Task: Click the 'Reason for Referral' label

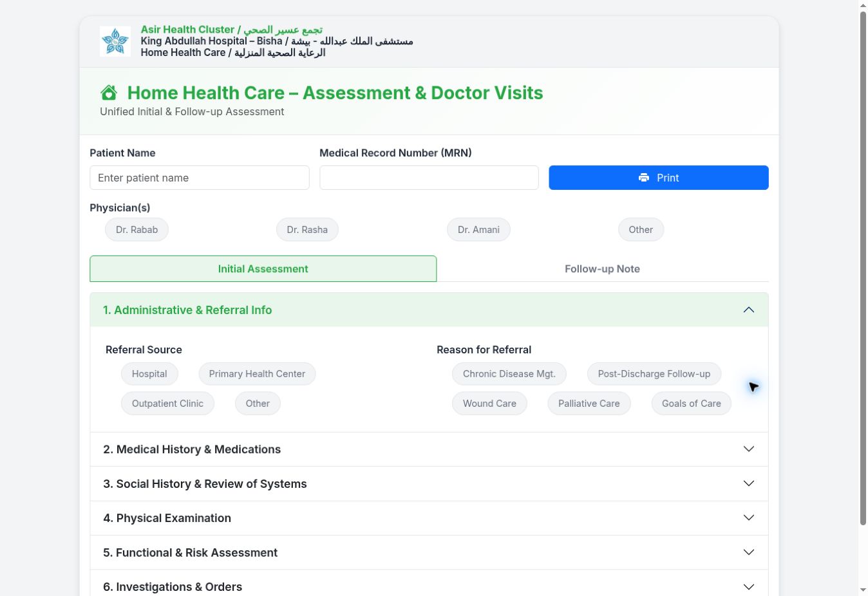Action: click(x=484, y=349)
